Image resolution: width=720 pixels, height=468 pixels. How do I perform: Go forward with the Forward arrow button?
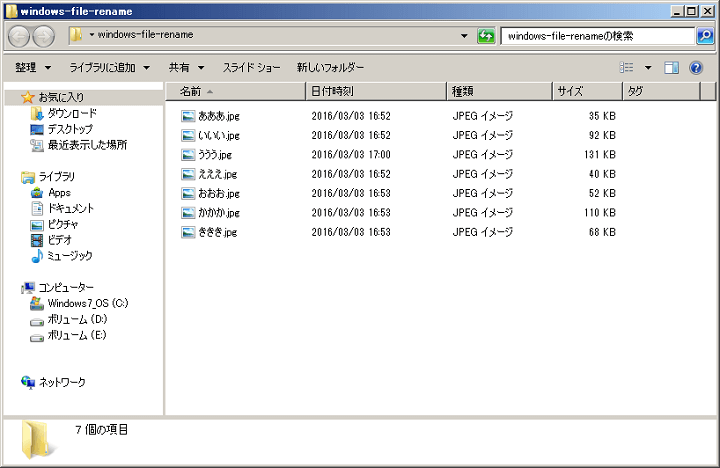point(44,36)
